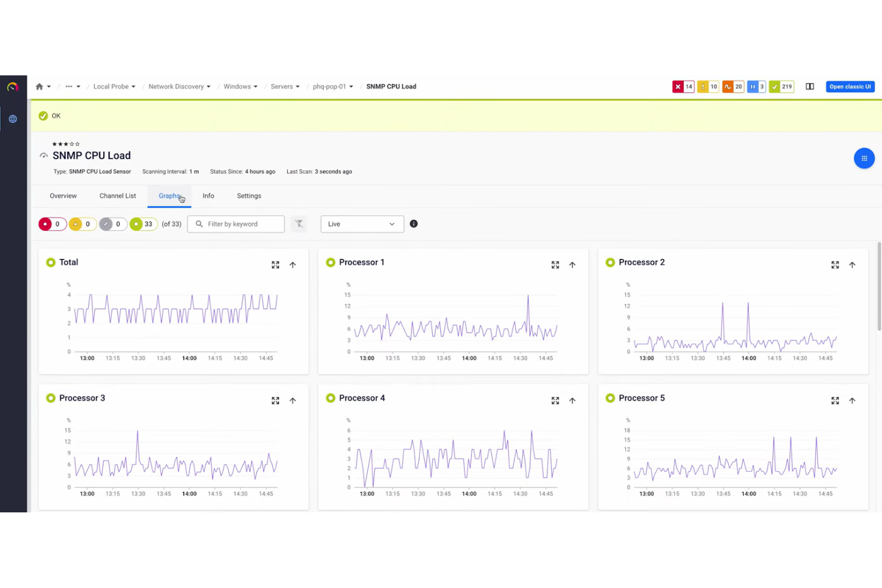Click the up arrow on Processor 1 card
This screenshot has width=882, height=588.
[x=572, y=265]
